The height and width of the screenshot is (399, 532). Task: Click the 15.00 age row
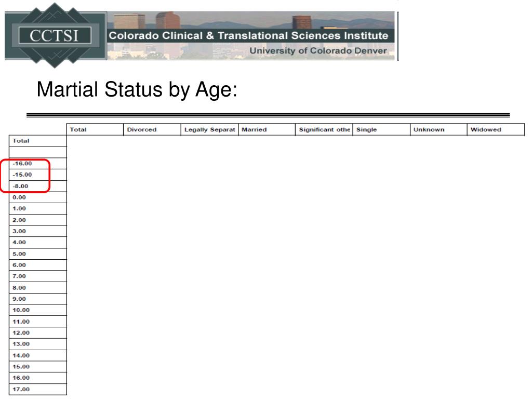37,367
